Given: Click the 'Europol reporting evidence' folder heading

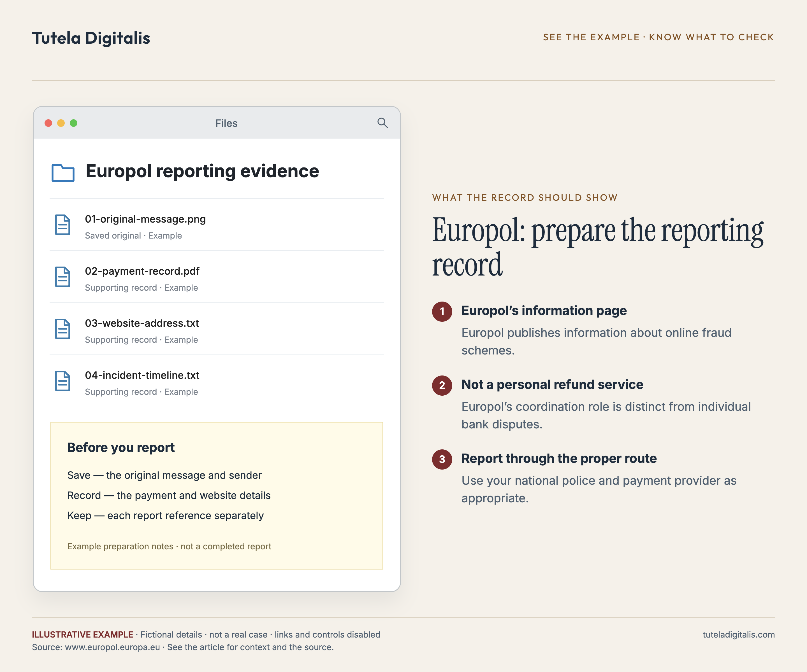Looking at the screenshot, I should (202, 171).
